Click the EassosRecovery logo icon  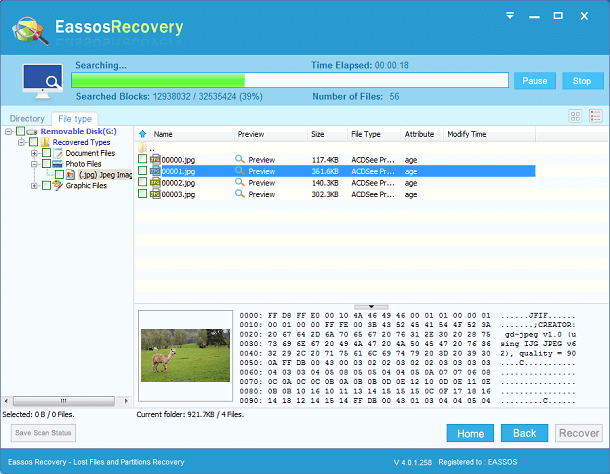[30, 31]
